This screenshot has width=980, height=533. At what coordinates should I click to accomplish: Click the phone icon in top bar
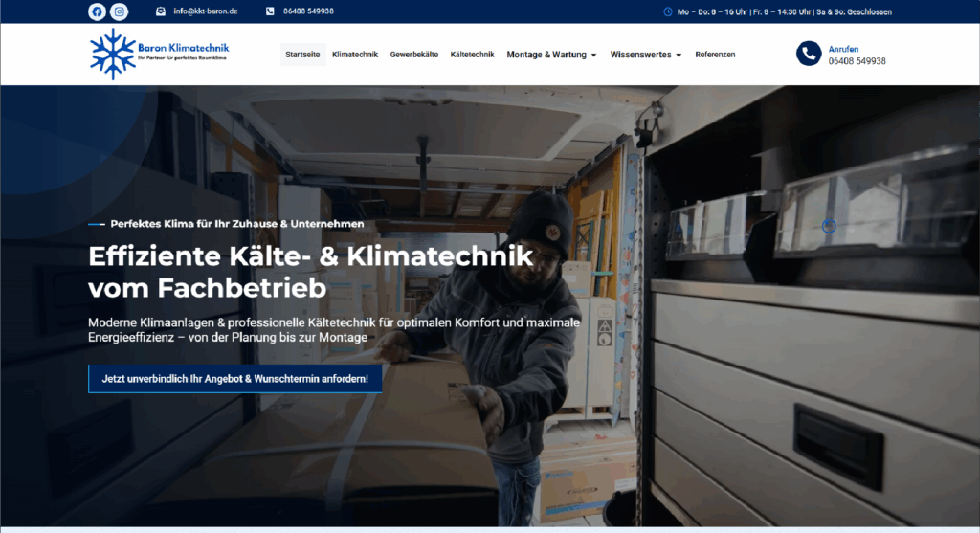pos(270,11)
